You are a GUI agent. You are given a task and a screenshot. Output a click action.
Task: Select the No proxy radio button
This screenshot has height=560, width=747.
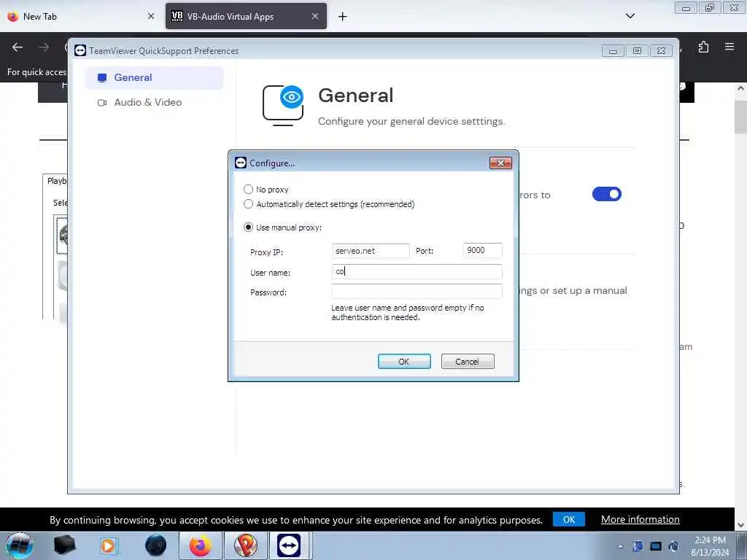248,189
